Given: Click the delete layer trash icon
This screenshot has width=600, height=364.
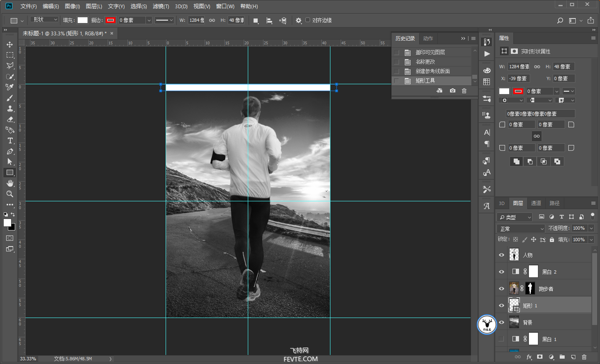Looking at the screenshot, I should 584,357.
